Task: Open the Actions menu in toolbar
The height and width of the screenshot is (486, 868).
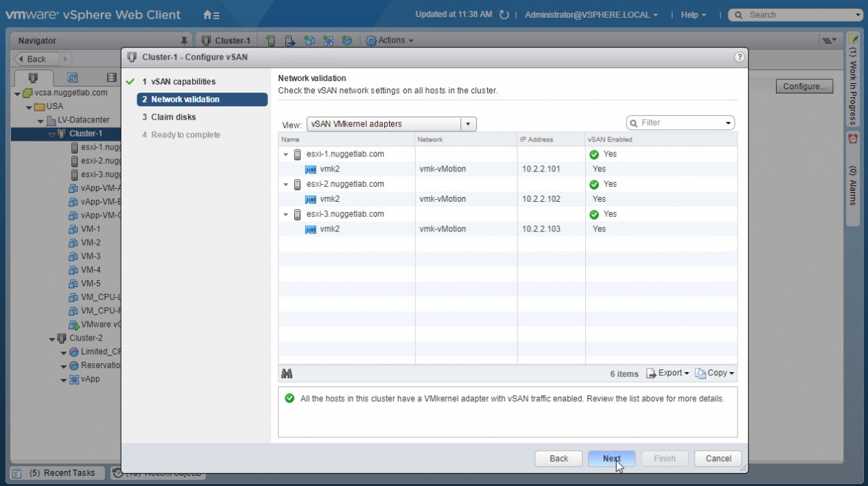Action: (x=390, y=40)
